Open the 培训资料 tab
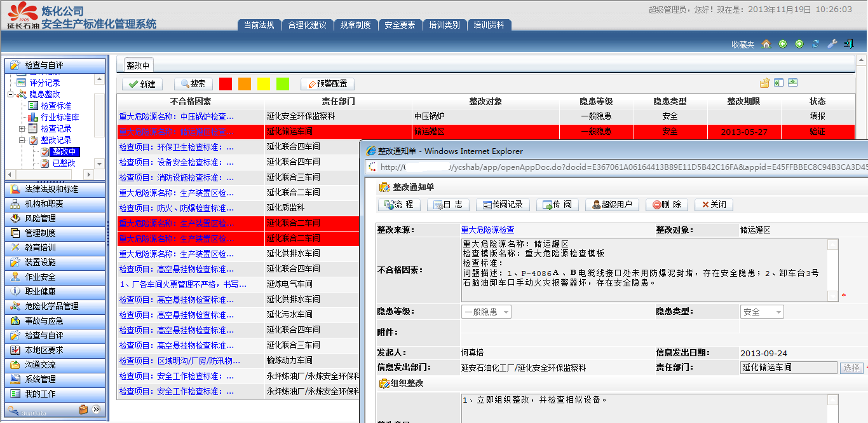 point(489,25)
